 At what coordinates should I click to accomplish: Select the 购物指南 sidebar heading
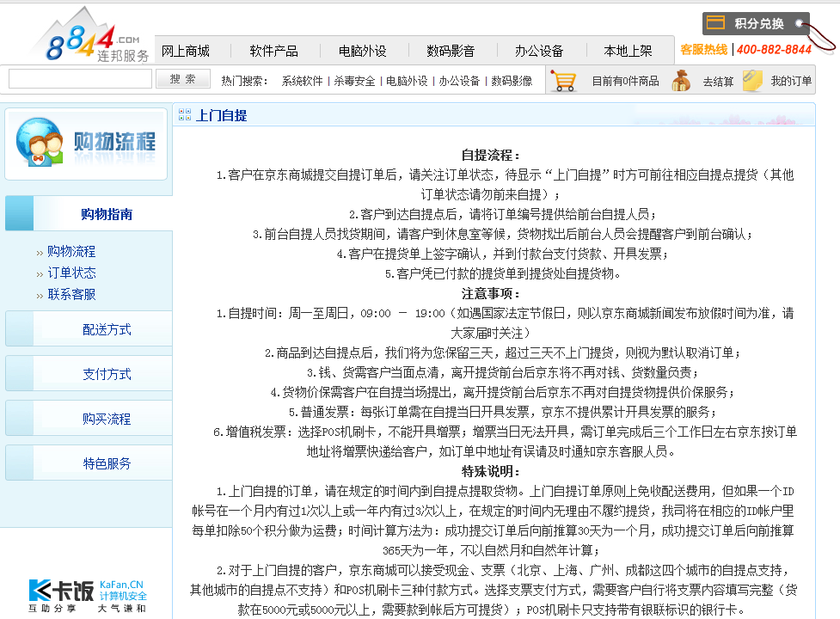(x=107, y=214)
